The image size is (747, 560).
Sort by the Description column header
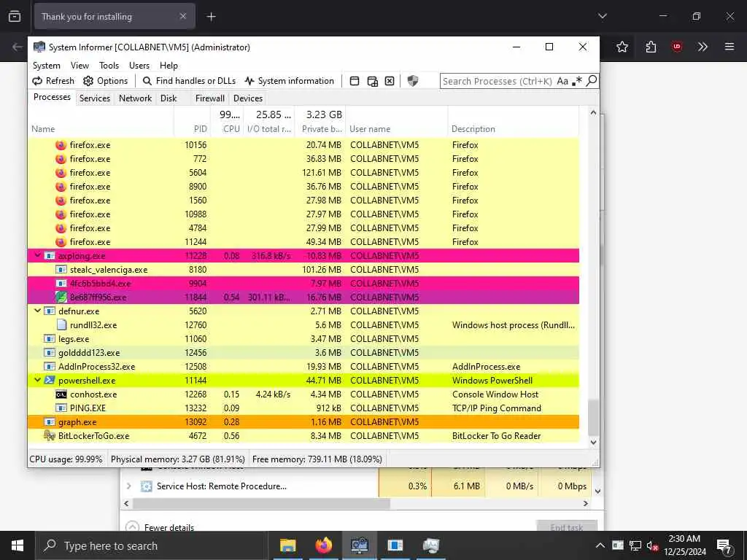click(x=513, y=128)
